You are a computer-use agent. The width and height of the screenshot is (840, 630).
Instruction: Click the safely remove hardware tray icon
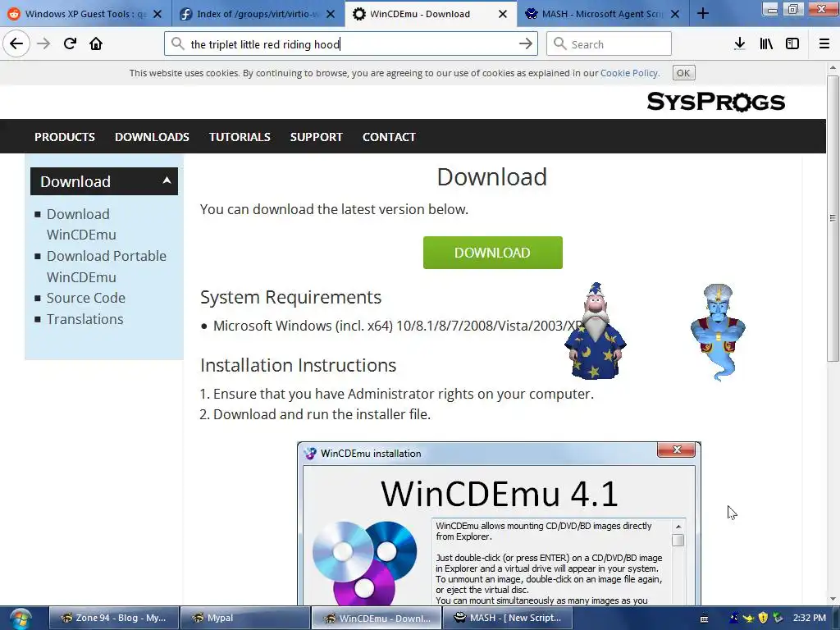click(778, 618)
